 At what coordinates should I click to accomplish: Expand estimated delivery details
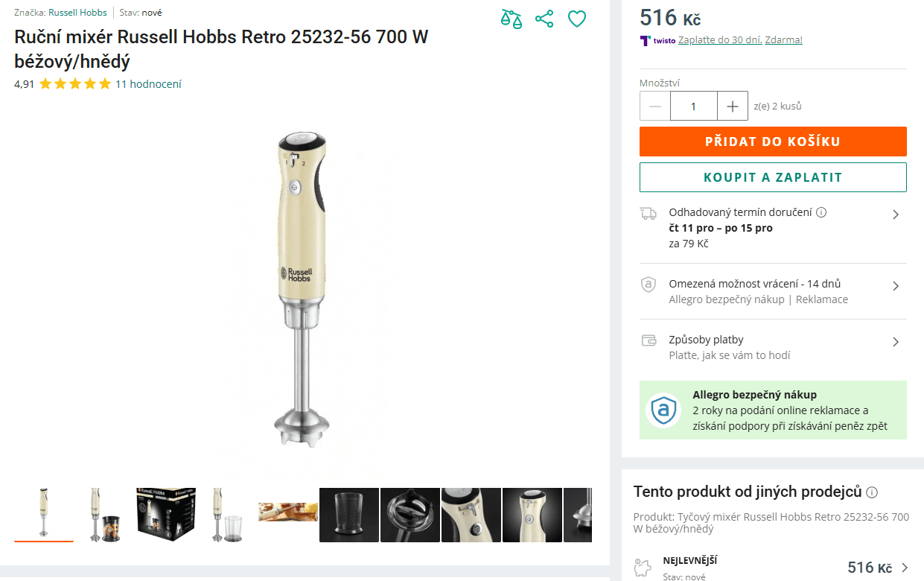pos(896,215)
